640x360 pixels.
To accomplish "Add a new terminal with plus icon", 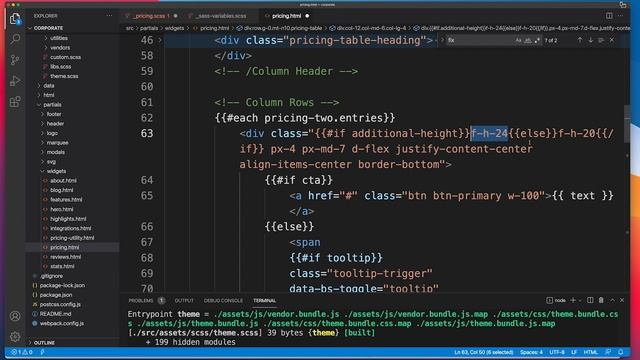I will 573,300.
